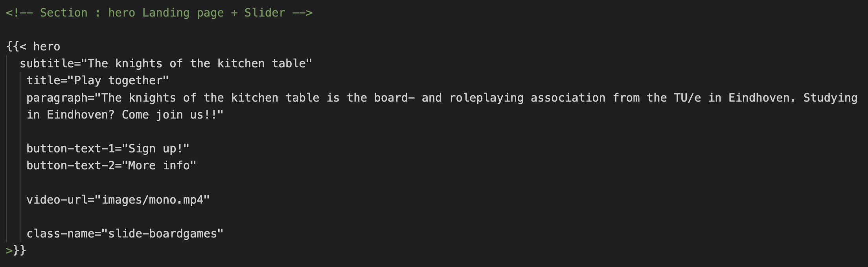Click the "slide-boardgames" class name value
The height and width of the screenshot is (267, 868).
click(x=162, y=234)
